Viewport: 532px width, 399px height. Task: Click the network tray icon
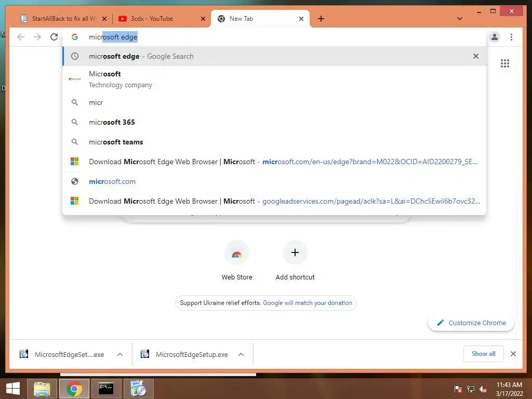(471, 389)
